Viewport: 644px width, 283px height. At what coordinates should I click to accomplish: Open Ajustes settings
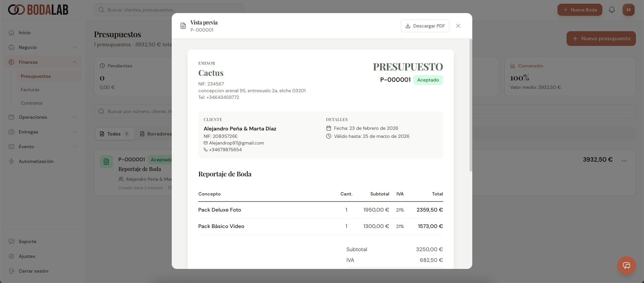(43, 256)
